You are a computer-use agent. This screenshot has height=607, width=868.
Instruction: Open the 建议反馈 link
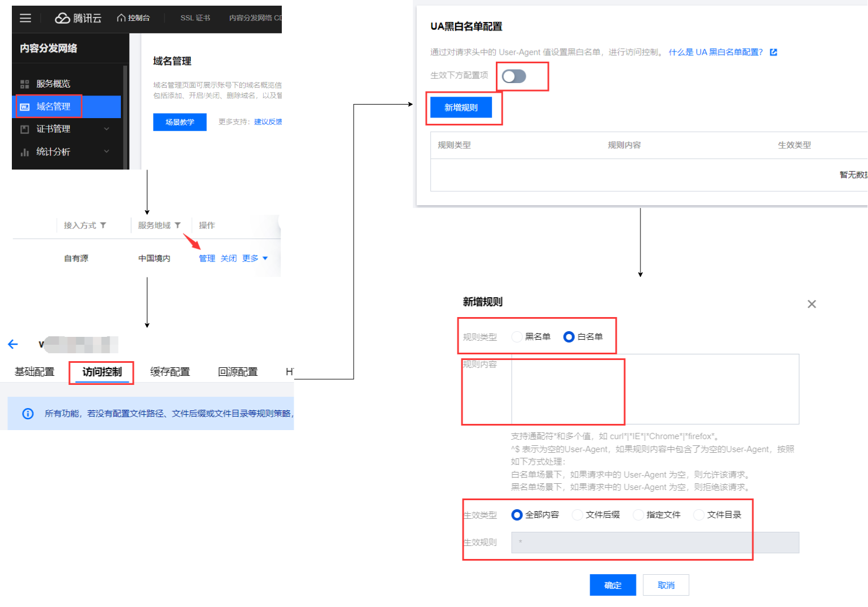[x=268, y=122]
